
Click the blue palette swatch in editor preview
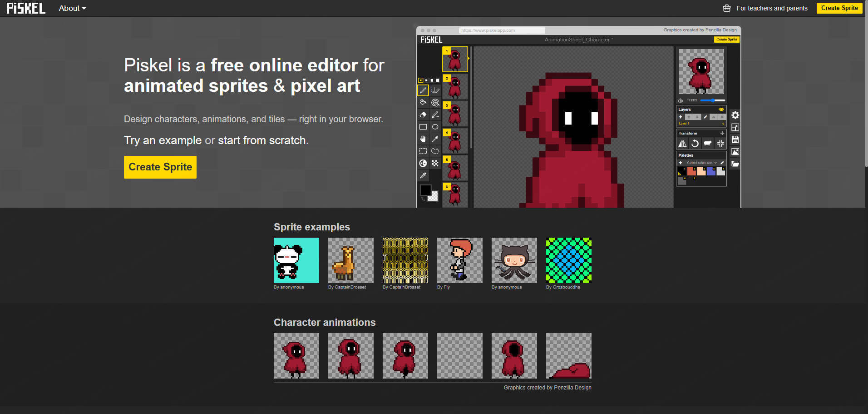coord(711,171)
